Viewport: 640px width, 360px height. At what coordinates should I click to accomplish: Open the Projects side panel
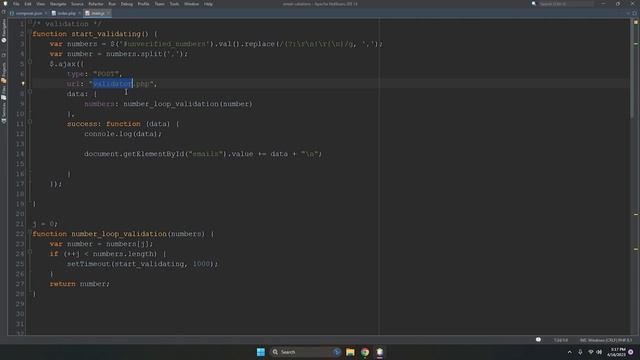tap(4, 72)
